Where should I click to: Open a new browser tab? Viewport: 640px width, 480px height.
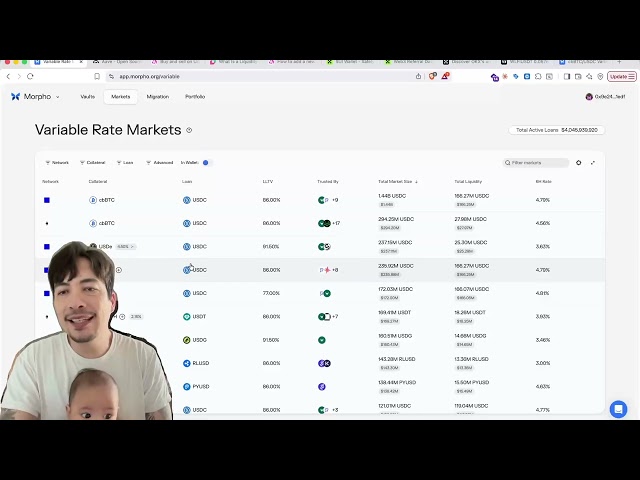click(619, 62)
